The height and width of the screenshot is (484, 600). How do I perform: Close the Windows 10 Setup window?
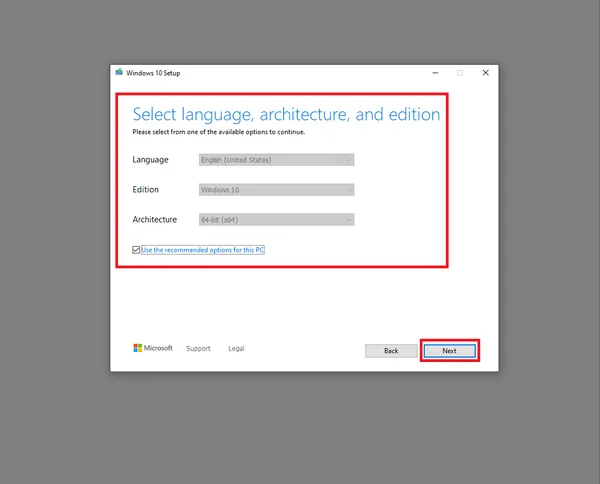pyautogui.click(x=486, y=73)
